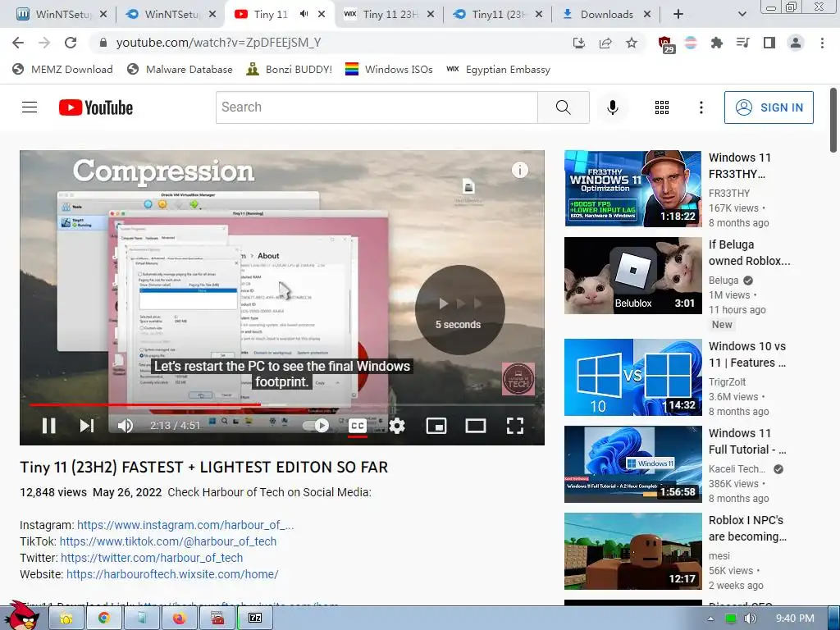Open Chrome's three-dot menu
The height and width of the screenshot is (630, 840).
pyautogui.click(x=822, y=43)
